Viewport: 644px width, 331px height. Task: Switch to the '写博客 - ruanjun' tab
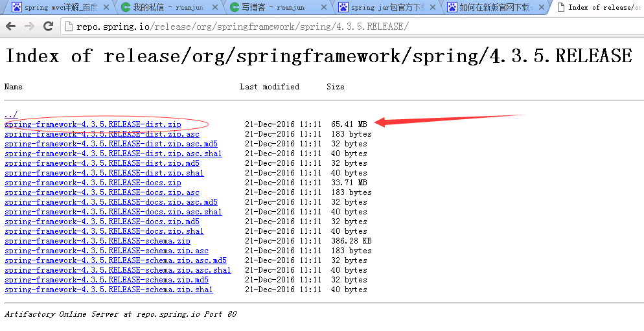277,7
